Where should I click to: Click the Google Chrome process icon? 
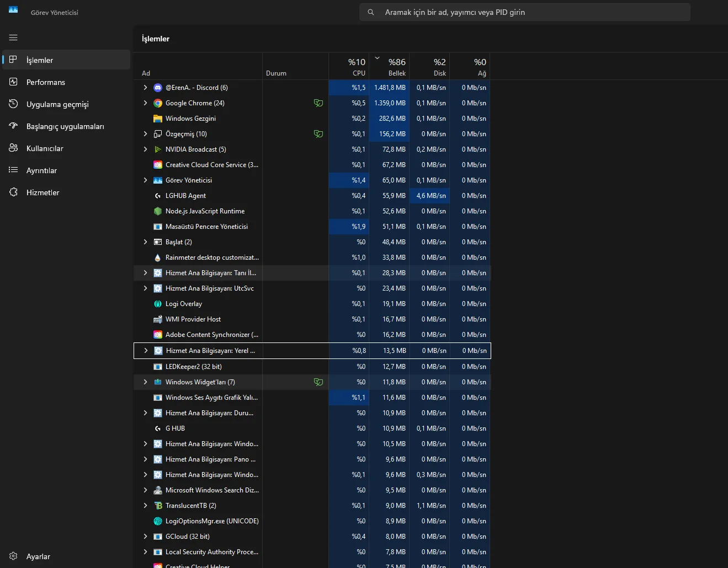158,103
